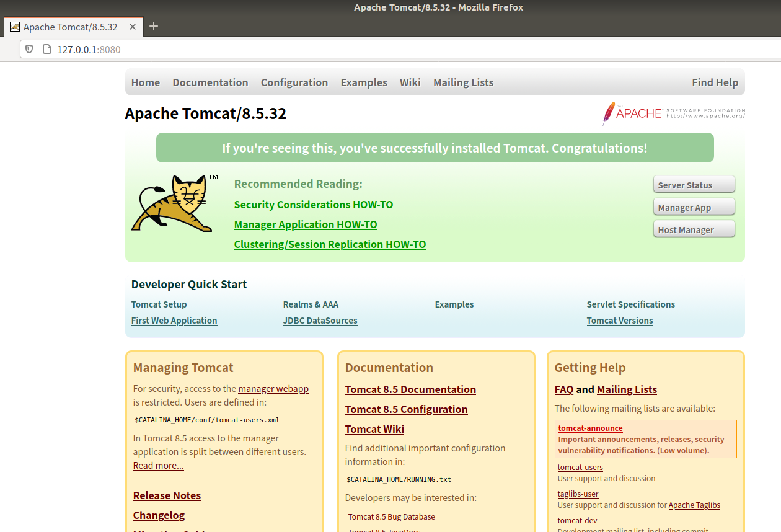Open Security Considerations HOW-TO link
Image resolution: width=781 pixels, height=532 pixels.
click(314, 205)
